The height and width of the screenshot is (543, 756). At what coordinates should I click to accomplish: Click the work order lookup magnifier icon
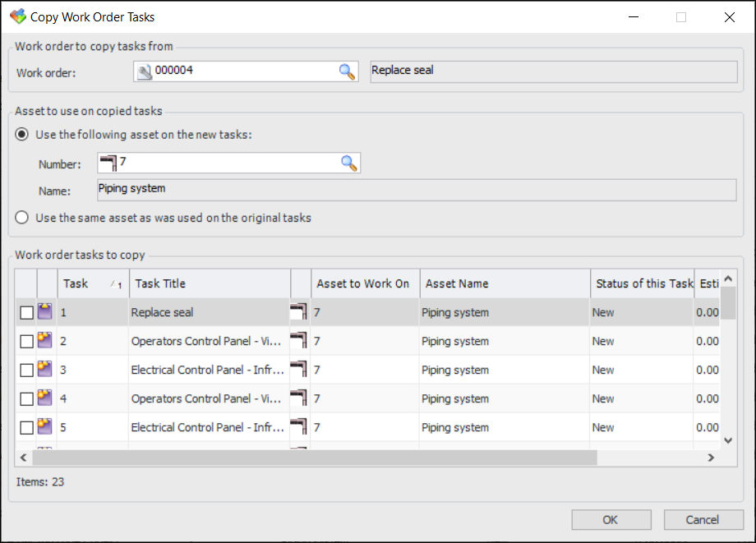pyautogui.click(x=348, y=71)
